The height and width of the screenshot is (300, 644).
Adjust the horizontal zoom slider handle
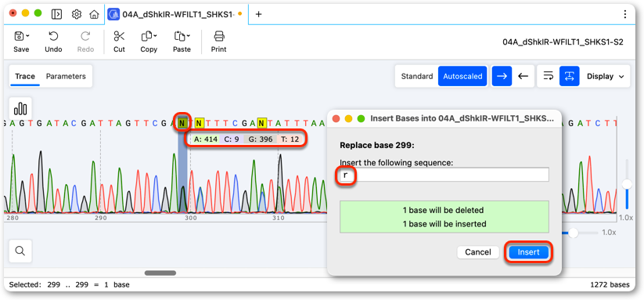pos(573,233)
